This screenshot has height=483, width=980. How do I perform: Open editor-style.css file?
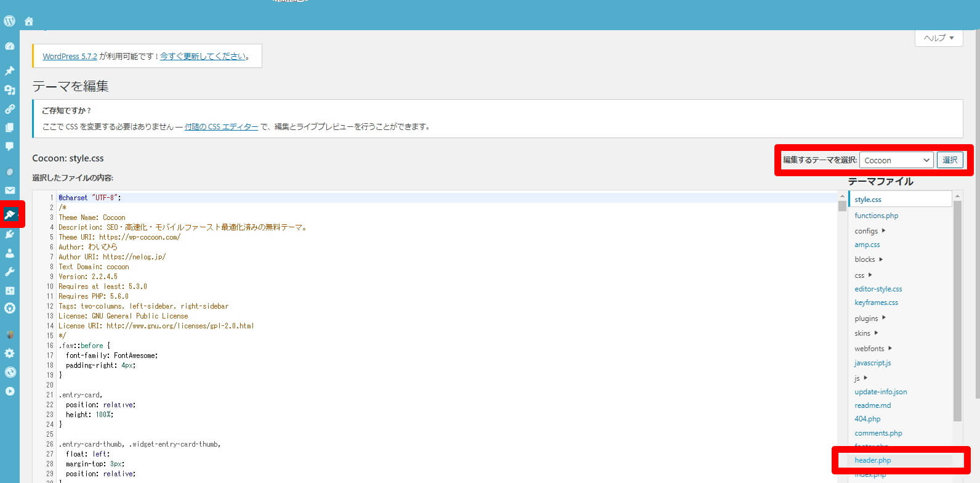click(x=878, y=289)
